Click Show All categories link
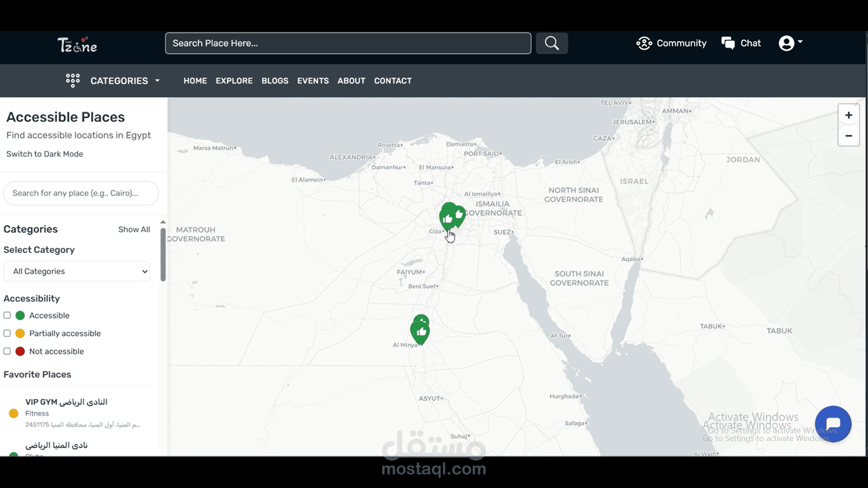Screen dimensions: 868x488 (134, 230)
